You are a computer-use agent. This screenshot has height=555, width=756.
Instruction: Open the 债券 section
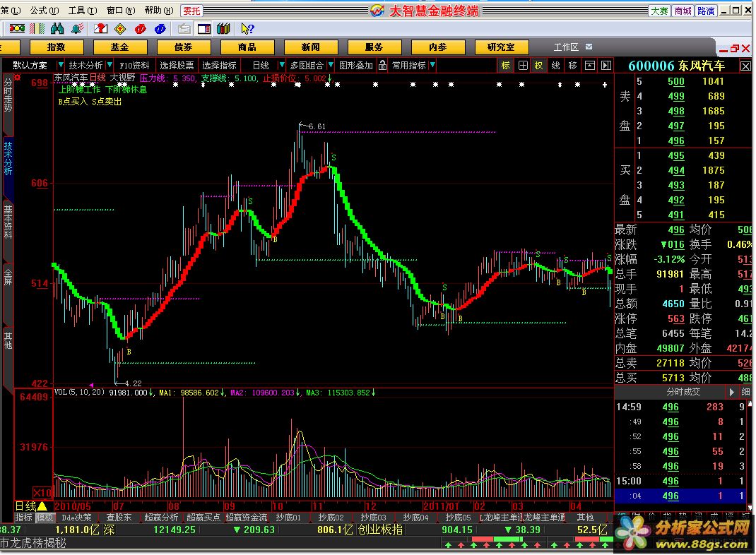pos(184,47)
